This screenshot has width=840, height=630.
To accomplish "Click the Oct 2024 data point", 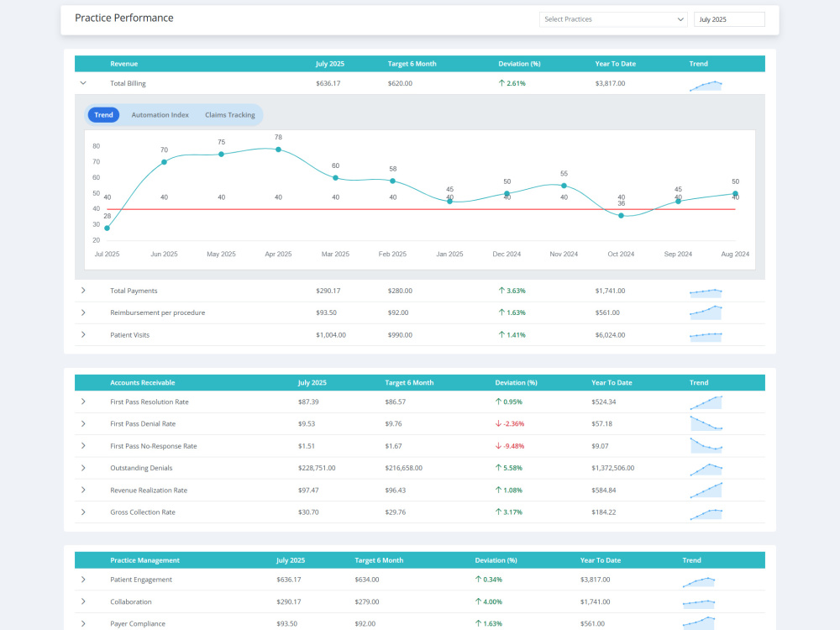I will [x=621, y=215].
